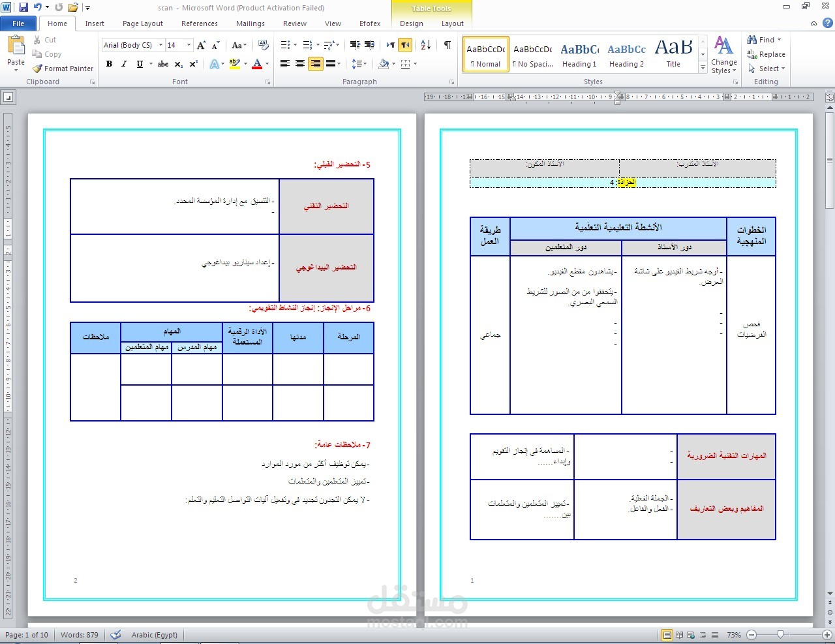This screenshot has height=644, width=835.
Task: Toggle strikethrough formatting on text
Action: [162, 64]
